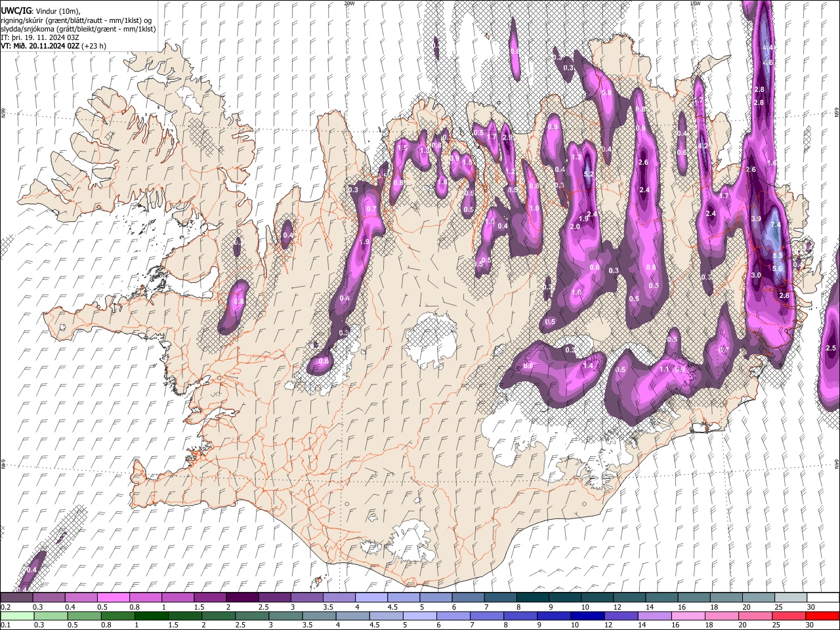Click the 'VT: Mið. 20.11.2024 02Z' valid time
Screen dimensions: 840x630
pyautogui.click(x=40, y=46)
